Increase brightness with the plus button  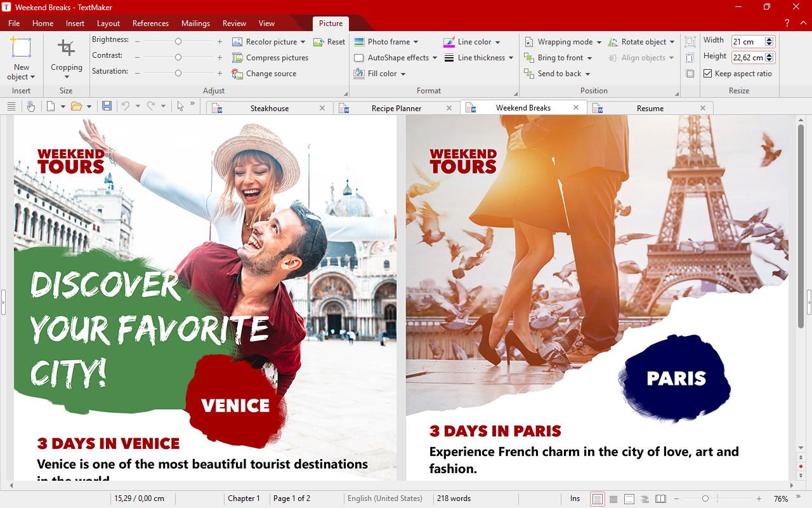[219, 41]
